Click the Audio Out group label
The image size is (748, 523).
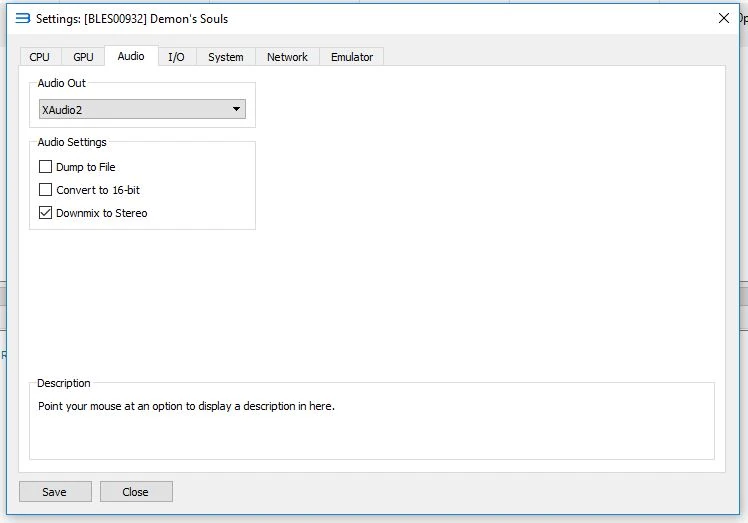click(x=62, y=83)
